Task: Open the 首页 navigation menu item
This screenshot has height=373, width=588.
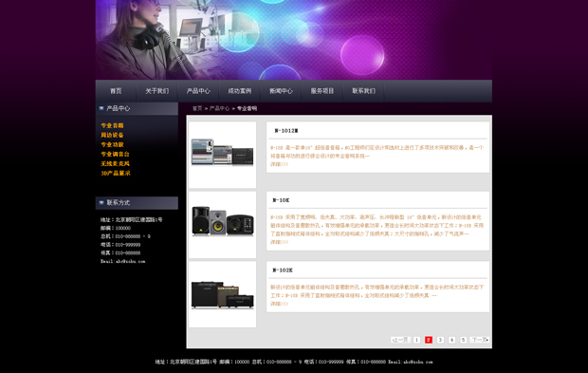Action: click(x=116, y=91)
